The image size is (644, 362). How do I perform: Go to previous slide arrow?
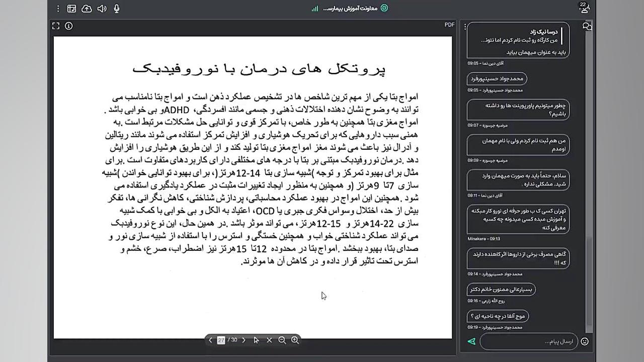210,340
